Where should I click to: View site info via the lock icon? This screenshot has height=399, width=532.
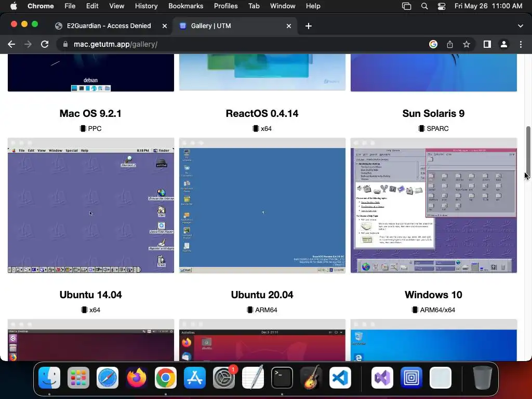click(x=65, y=45)
